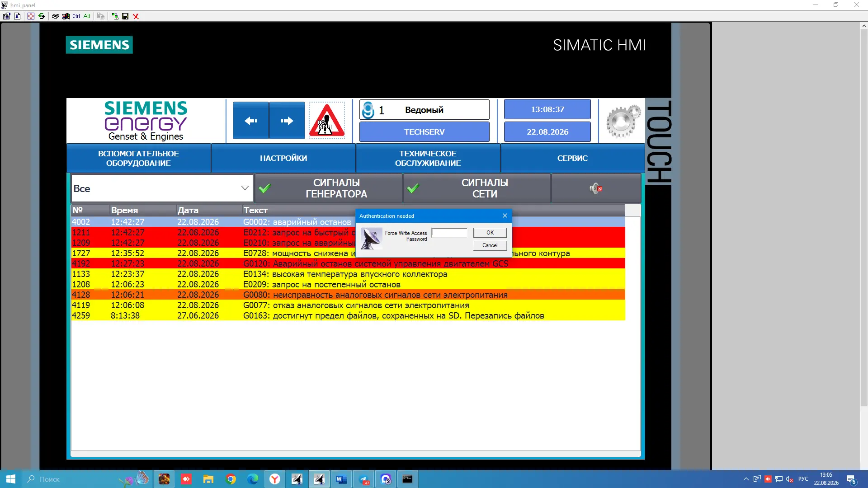The height and width of the screenshot is (488, 868).
Task: Open the red warning triangle alarm icon
Action: [x=326, y=121]
